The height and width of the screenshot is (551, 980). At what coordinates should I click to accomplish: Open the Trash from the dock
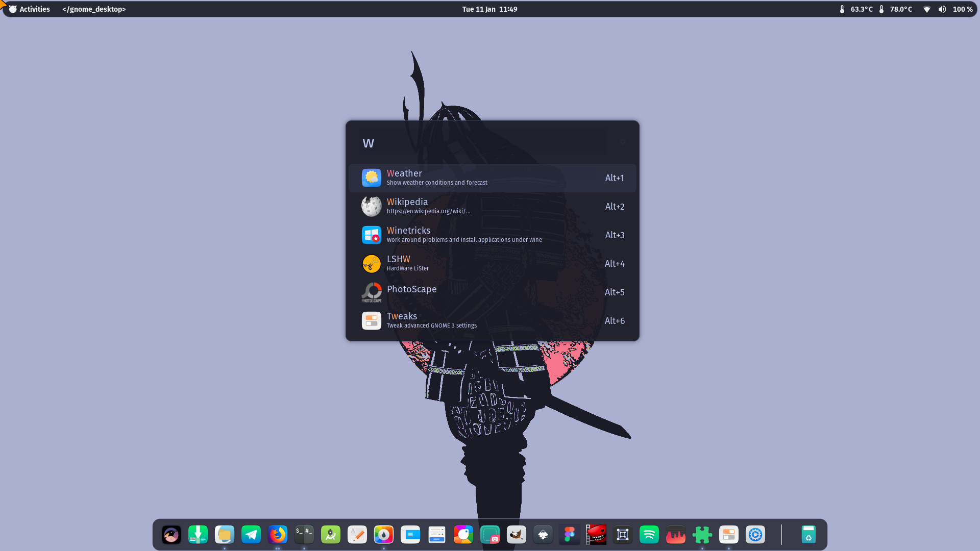[x=810, y=535]
